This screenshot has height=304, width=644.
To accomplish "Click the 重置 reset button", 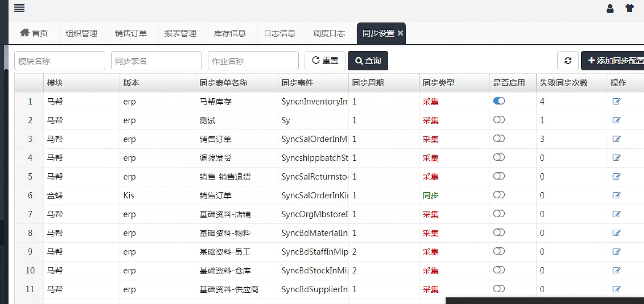I will tap(325, 60).
